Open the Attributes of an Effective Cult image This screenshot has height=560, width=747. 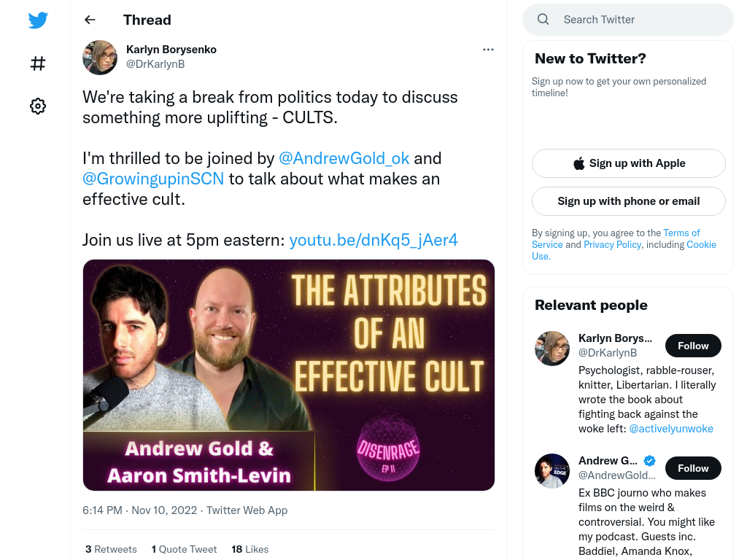pyautogui.click(x=289, y=376)
